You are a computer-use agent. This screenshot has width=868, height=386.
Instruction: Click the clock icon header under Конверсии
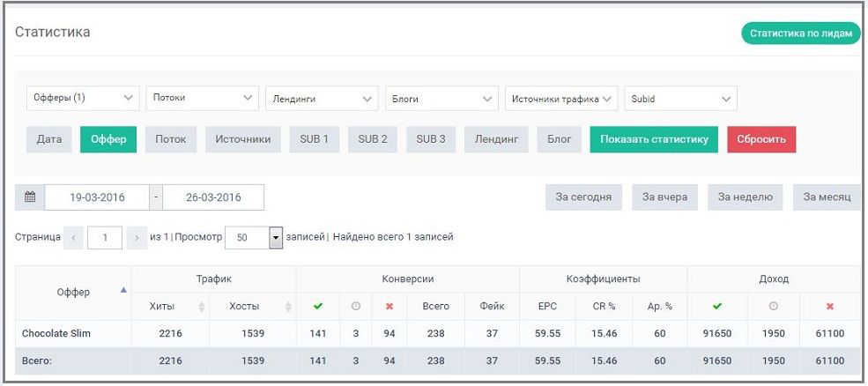click(x=356, y=307)
